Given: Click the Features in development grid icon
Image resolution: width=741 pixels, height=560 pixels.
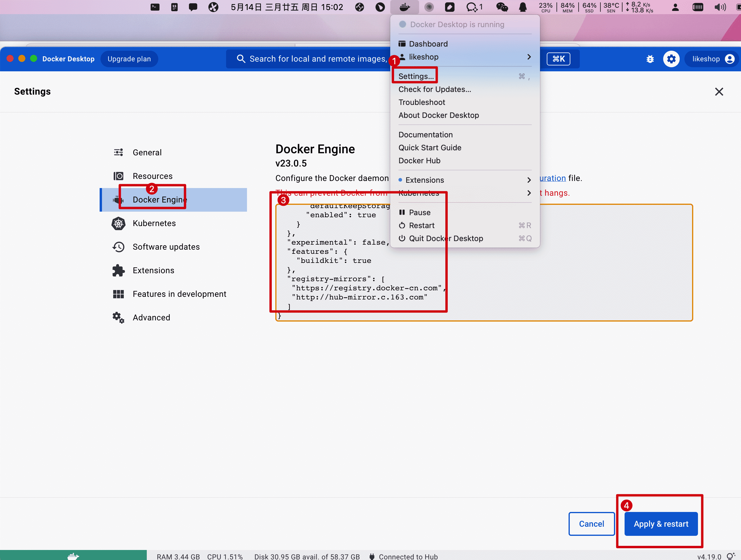Looking at the screenshot, I should point(118,294).
